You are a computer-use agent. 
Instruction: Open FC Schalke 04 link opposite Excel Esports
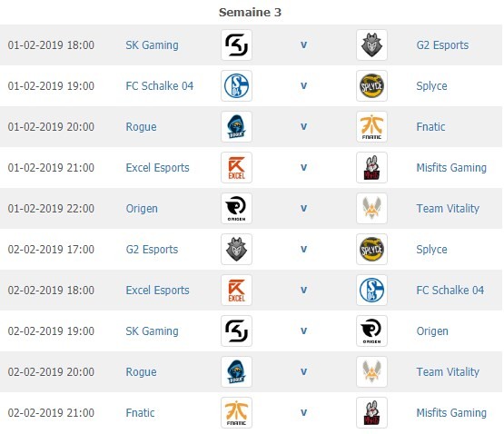[450, 291]
